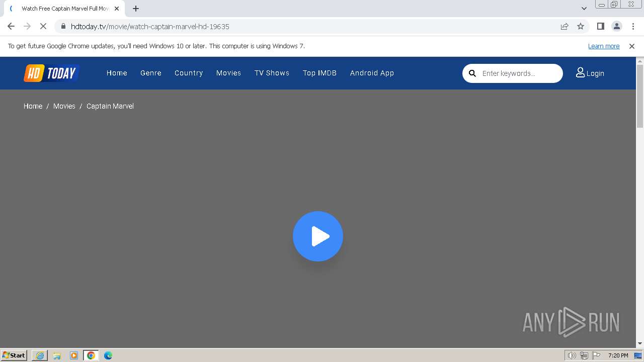Click the Login user icon
644x362 pixels.
[x=580, y=72]
